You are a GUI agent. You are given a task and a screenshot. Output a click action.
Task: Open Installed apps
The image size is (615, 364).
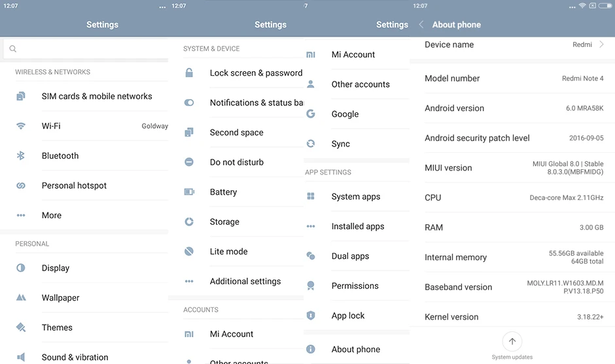pos(357,226)
